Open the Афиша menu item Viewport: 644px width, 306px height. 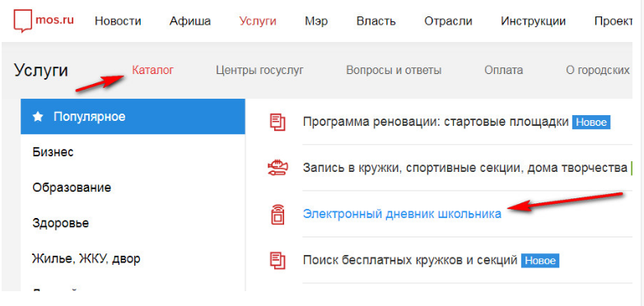(x=190, y=21)
